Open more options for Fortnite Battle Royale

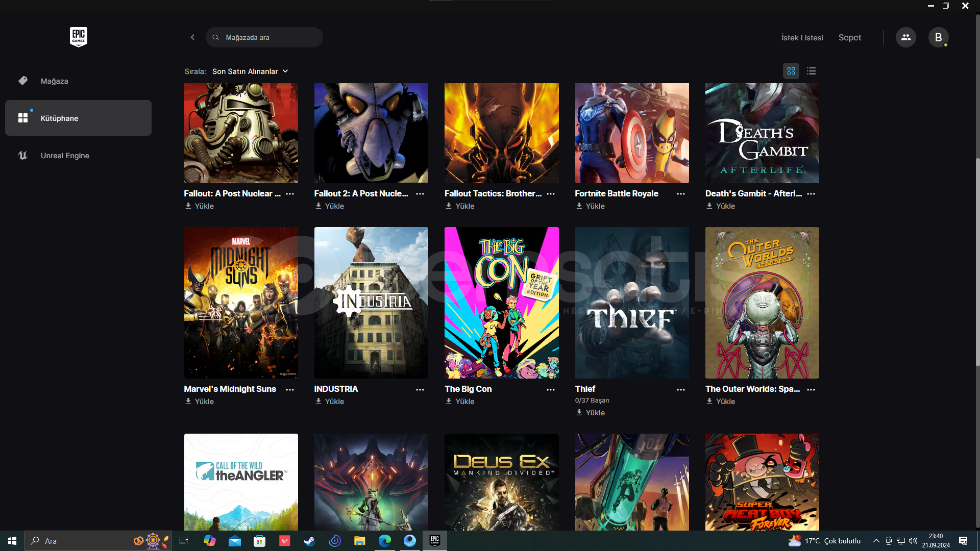681,194
